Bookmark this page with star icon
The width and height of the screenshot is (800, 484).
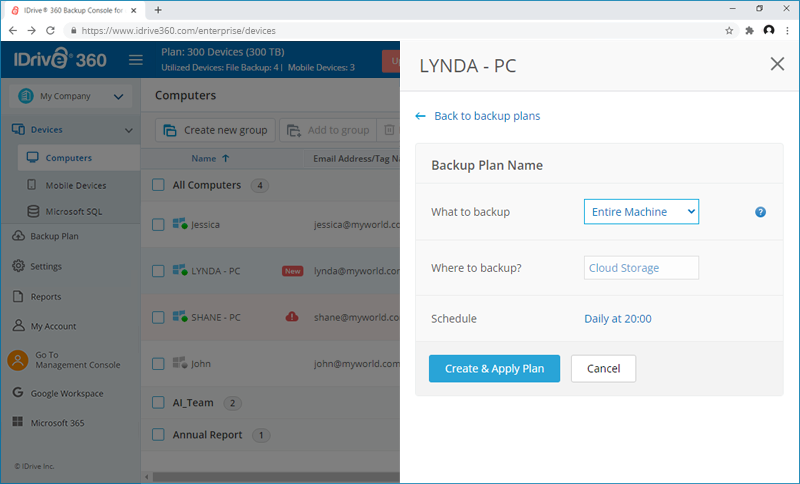pyautogui.click(x=729, y=31)
